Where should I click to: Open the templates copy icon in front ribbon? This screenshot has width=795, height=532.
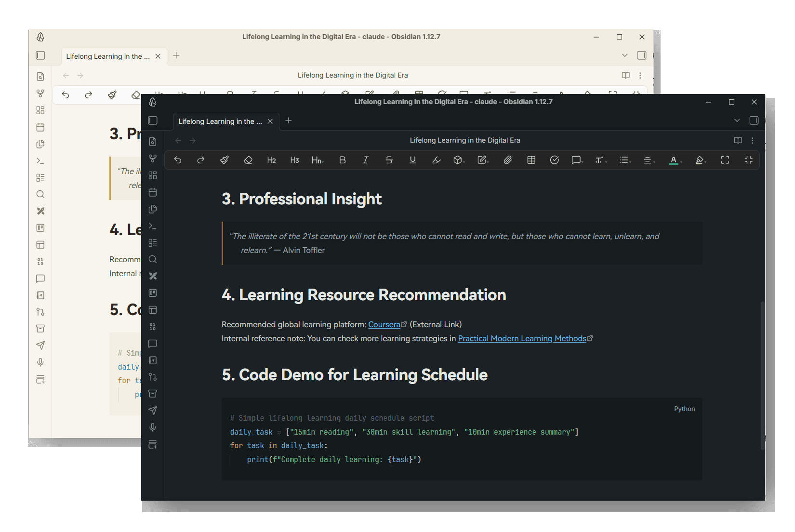pyautogui.click(x=153, y=209)
